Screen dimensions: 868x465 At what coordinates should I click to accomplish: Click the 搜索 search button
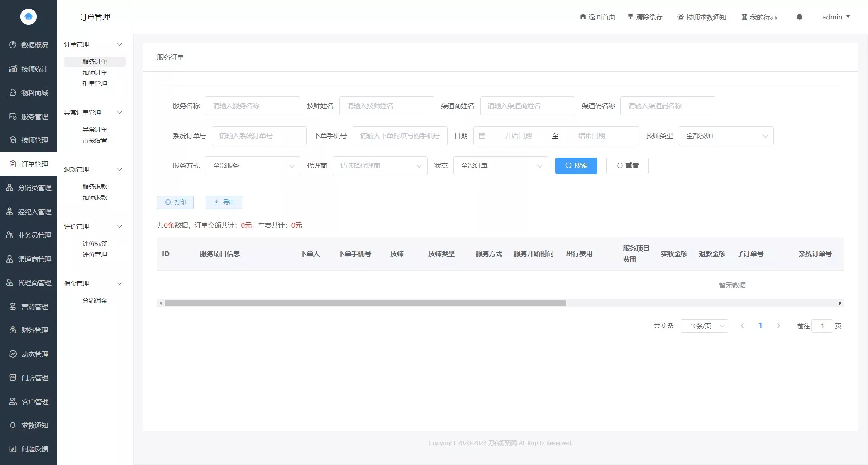click(x=576, y=166)
